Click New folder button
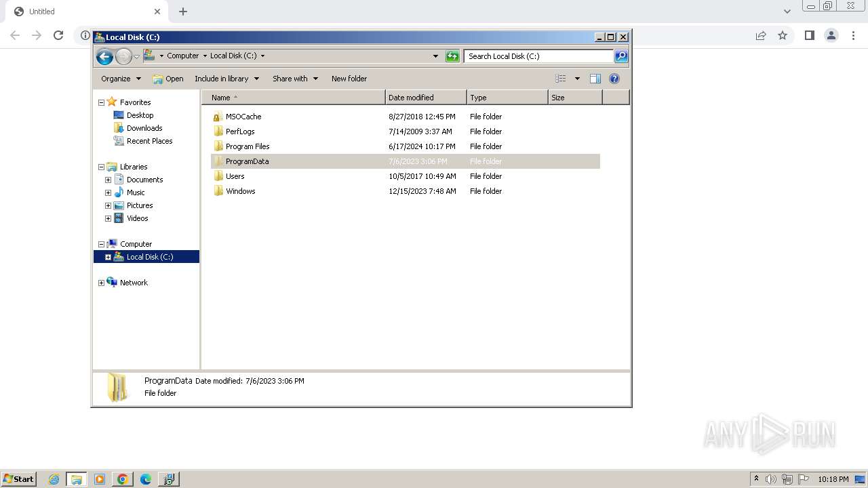Image resolution: width=868 pixels, height=488 pixels. tap(349, 79)
